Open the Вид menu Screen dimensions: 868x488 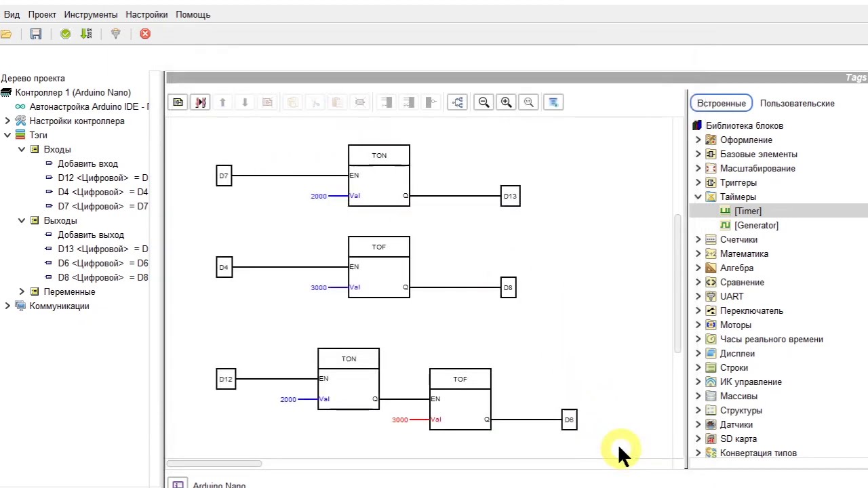(x=12, y=14)
